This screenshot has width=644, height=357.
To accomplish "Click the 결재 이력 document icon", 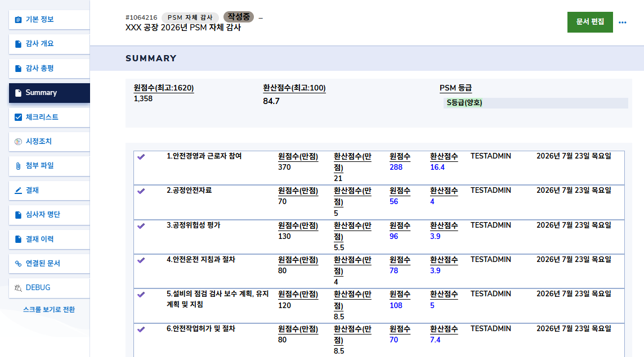I will [x=18, y=239].
